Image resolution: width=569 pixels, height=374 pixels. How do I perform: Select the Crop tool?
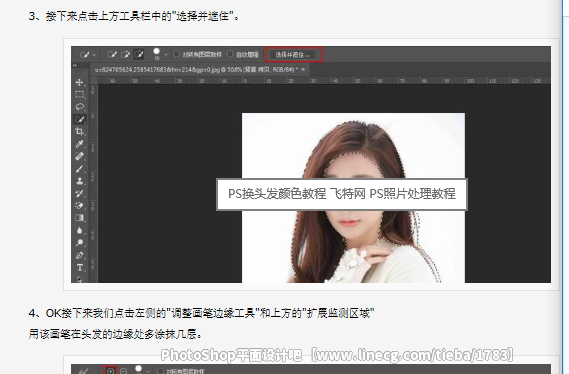79,131
